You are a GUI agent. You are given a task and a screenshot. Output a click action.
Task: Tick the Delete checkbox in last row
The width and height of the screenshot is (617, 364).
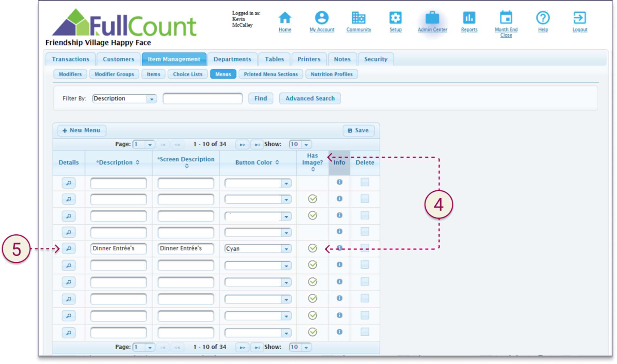click(x=365, y=332)
